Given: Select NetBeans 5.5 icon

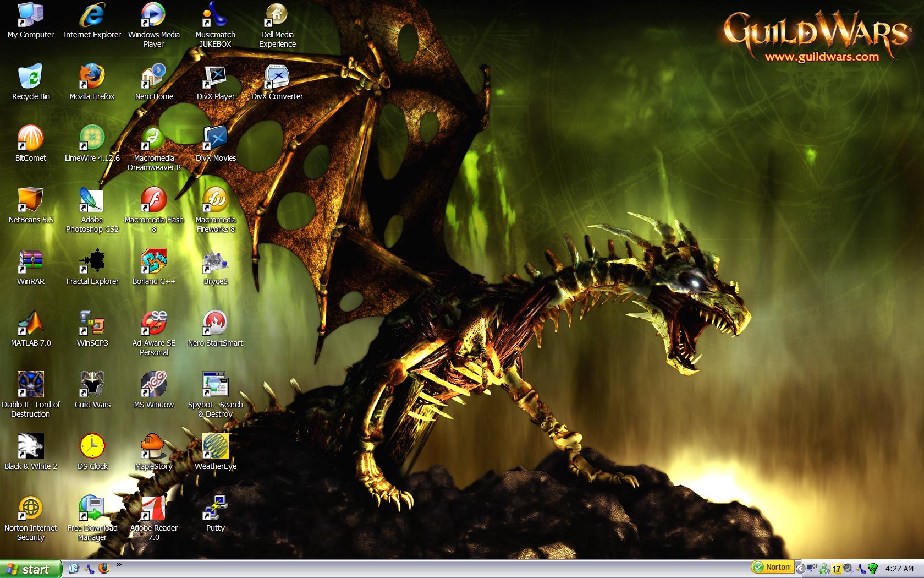Looking at the screenshot, I should pos(31,206).
